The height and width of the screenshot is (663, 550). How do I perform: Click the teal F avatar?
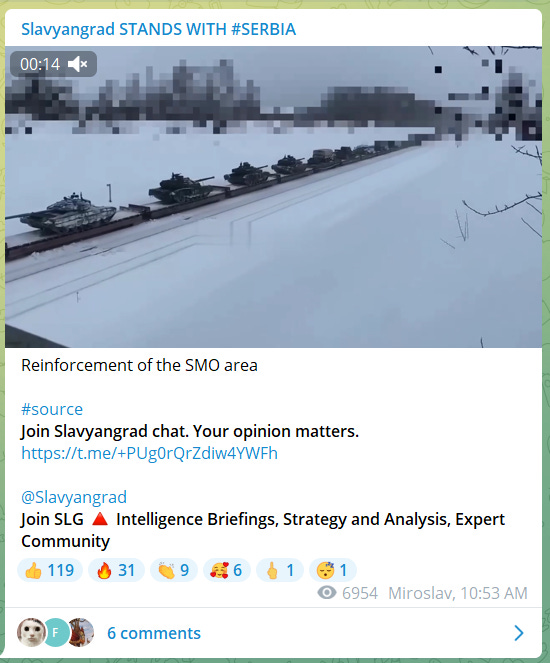(x=55, y=633)
